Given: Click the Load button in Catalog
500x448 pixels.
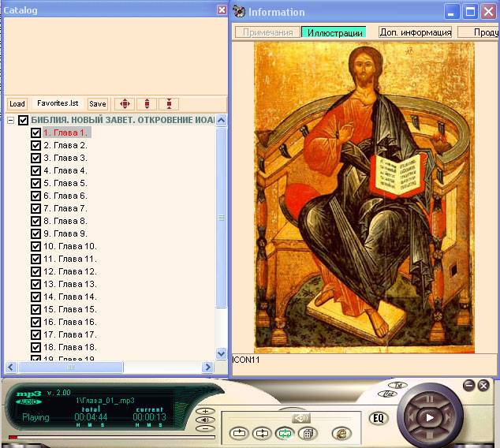Looking at the screenshot, I should (17, 103).
